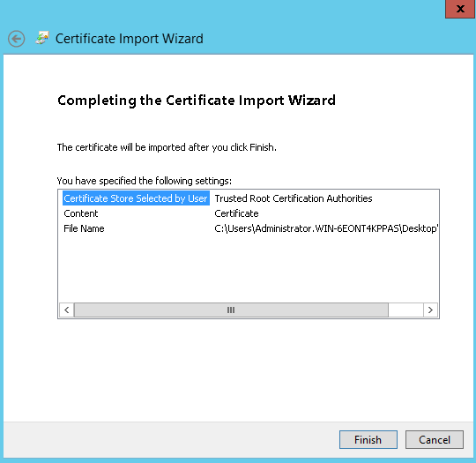Image resolution: width=476 pixels, height=463 pixels.
Task: Click the left arrow of the horizontal scrollbar
Action: click(67, 310)
